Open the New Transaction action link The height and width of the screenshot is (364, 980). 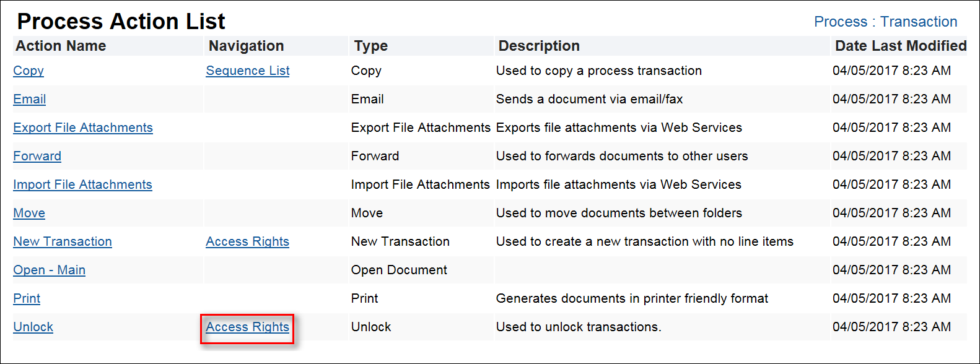coord(63,241)
